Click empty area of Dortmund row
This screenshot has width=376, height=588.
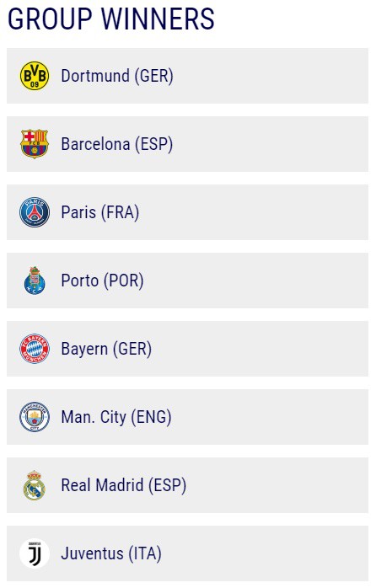click(270, 76)
